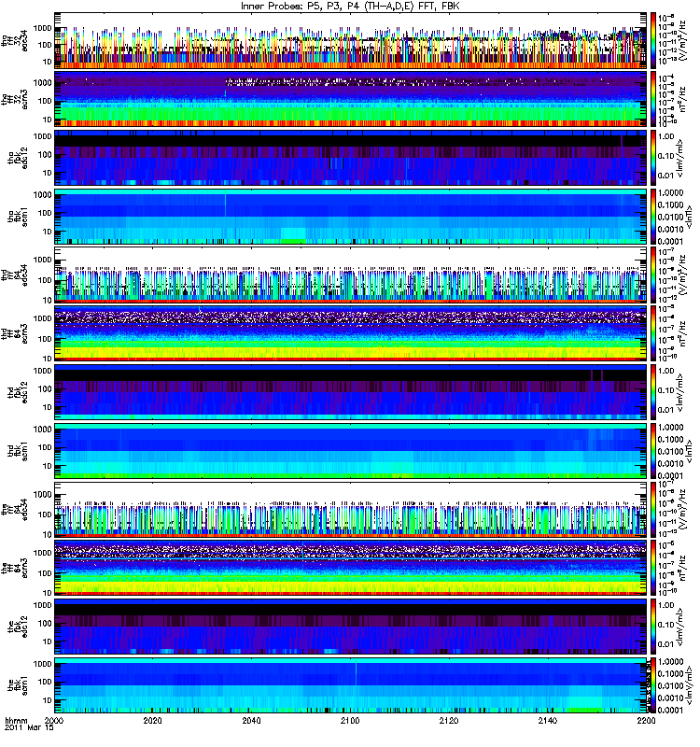Screen dimensions: 700x747
Task: Click the color bar of tha edc34 panel
Action: pos(652,40)
